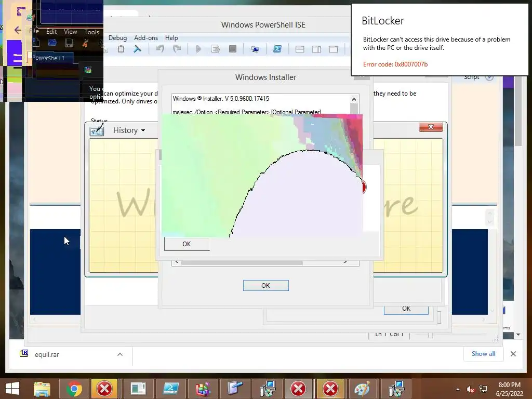The height and width of the screenshot is (399, 532).
Task: Expand the Script pane chevron button
Action: (x=489, y=77)
